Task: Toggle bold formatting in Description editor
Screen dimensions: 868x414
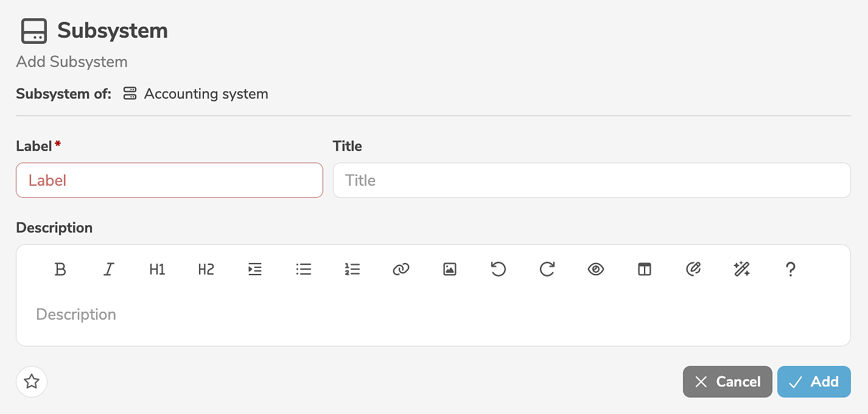Action: point(60,269)
